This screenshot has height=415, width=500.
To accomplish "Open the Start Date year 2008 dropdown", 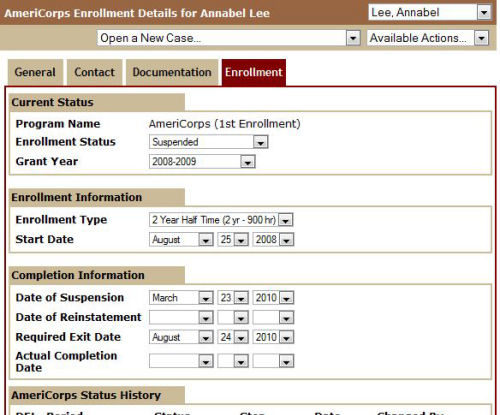I will pyautogui.click(x=273, y=240).
